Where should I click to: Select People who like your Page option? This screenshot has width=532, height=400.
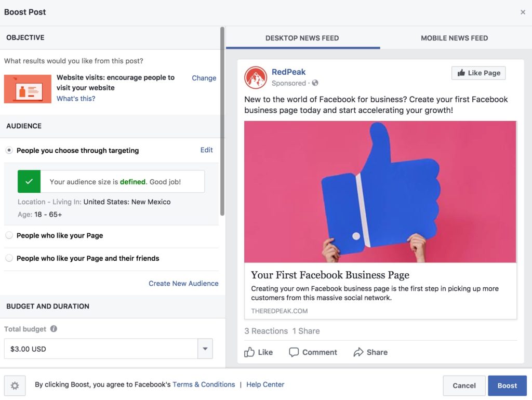(9, 235)
